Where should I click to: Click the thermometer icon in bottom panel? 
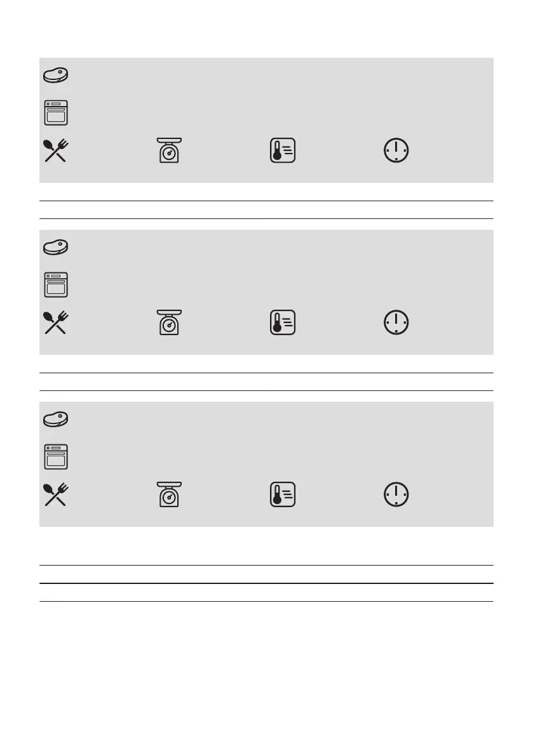tap(283, 494)
